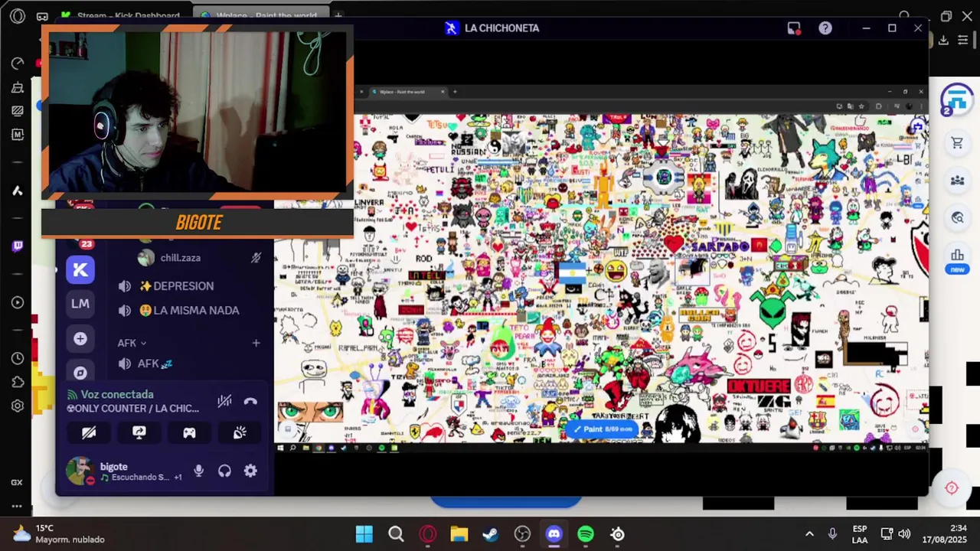
Task: Toggle noise suppression in voice panel
Action: pos(224,401)
